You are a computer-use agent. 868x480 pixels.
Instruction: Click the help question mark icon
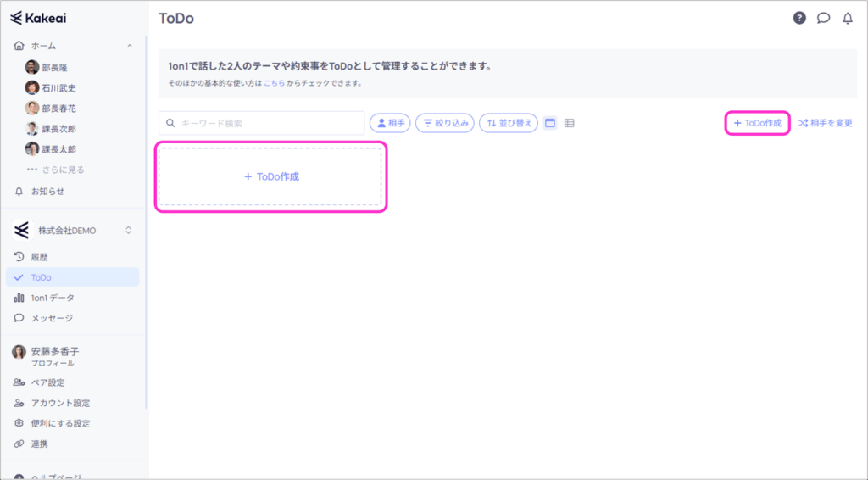(x=799, y=18)
